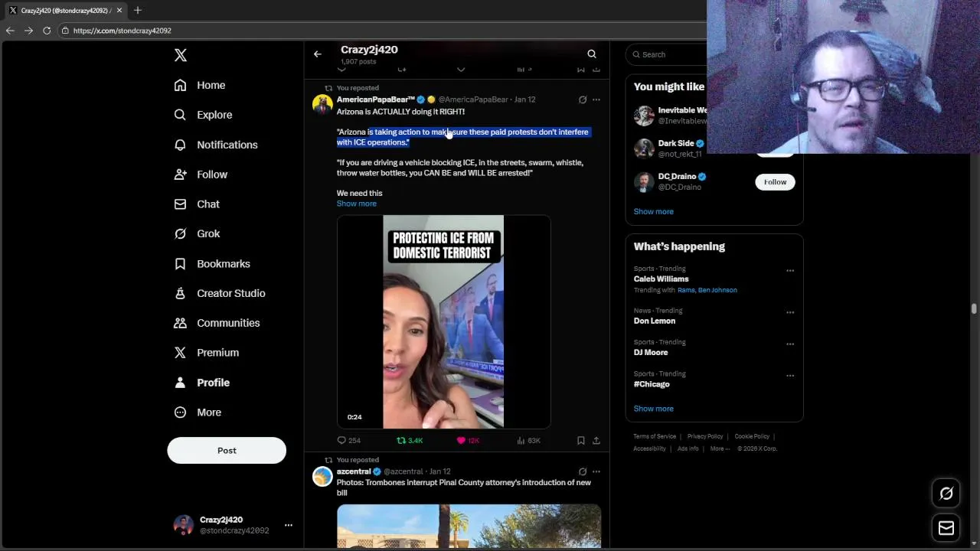This screenshot has height=551, width=980.
Task: Open Explore from the sidebar
Action: click(x=203, y=115)
